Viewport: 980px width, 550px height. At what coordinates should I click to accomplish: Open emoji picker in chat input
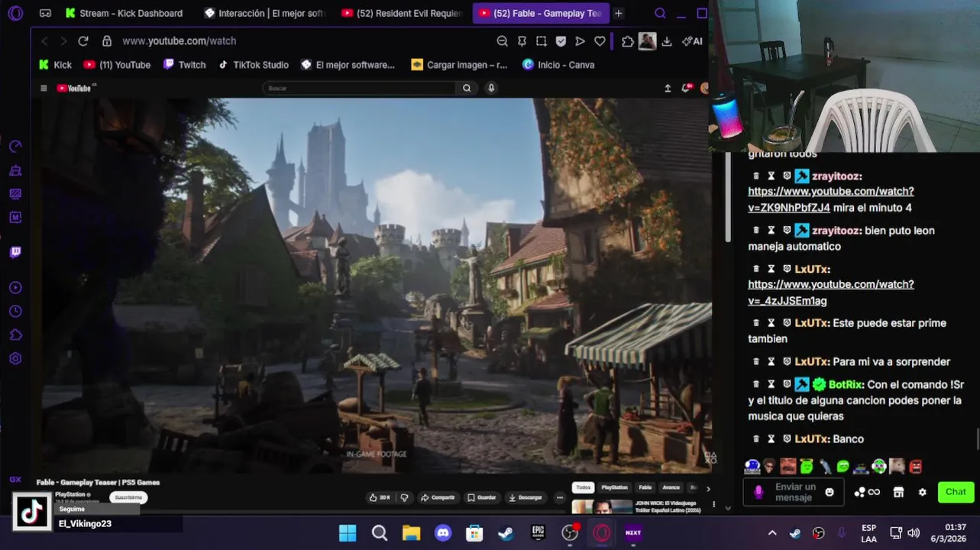tap(830, 492)
